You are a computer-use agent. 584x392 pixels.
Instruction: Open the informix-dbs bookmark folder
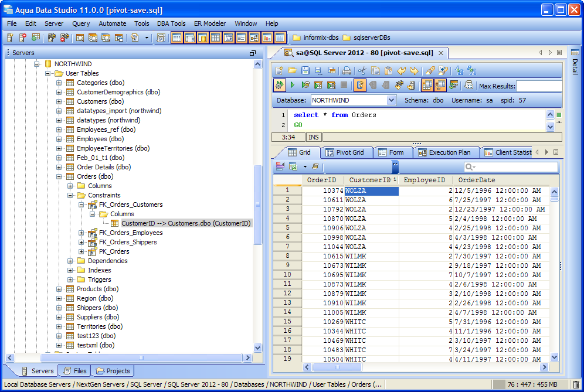tap(316, 38)
